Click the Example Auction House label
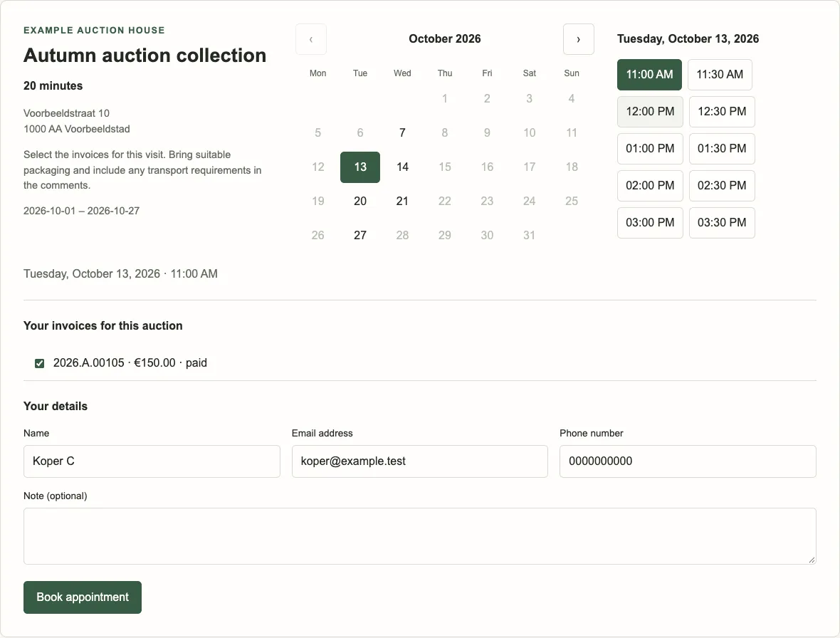840x638 pixels. click(94, 31)
